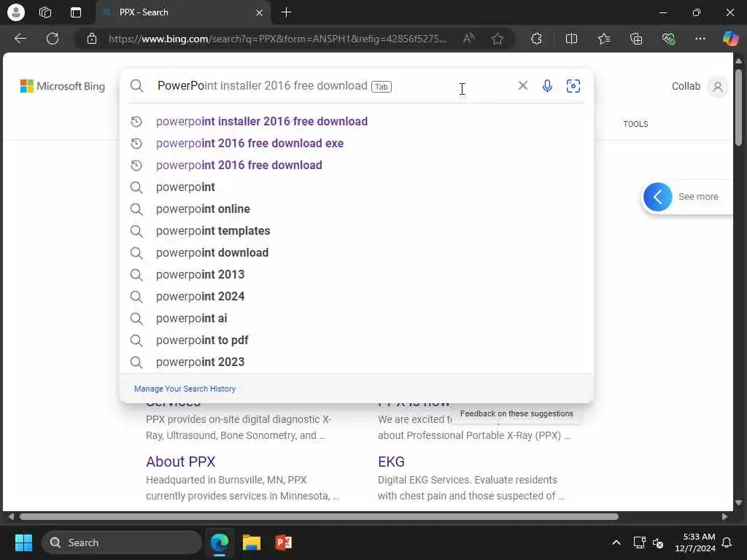
Task: Click the horizontal page scrollbar
Action: [319, 517]
